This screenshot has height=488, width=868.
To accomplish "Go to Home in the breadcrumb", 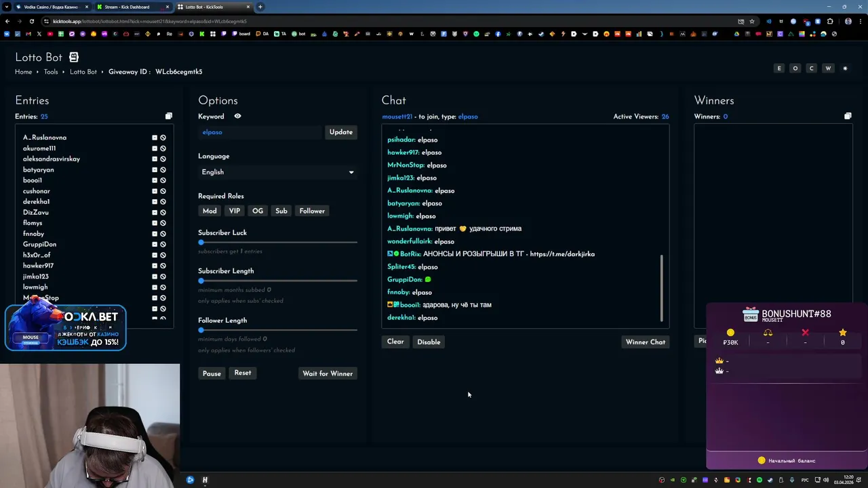I will [x=24, y=72].
